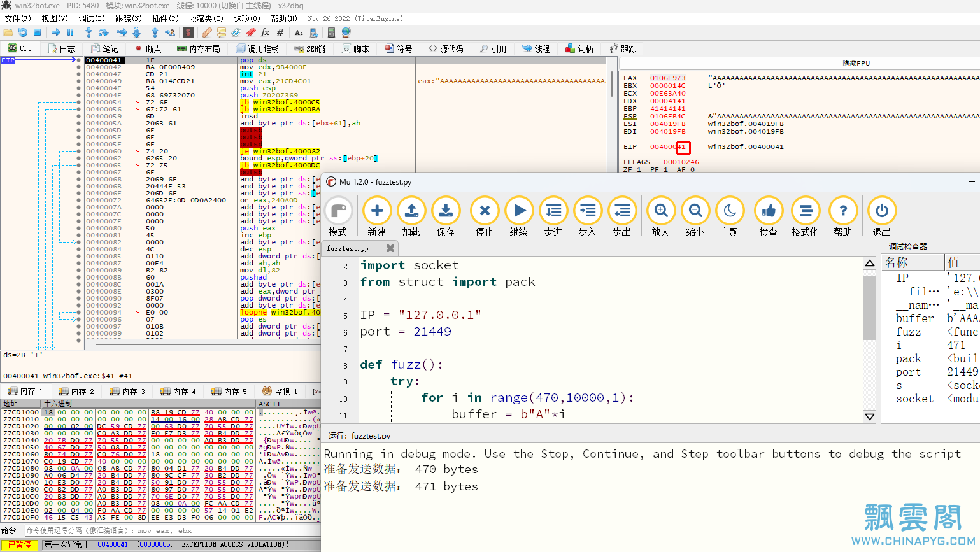Select the 监视 1 watch tab
Viewport: 980px width, 552px height.
pos(281,391)
